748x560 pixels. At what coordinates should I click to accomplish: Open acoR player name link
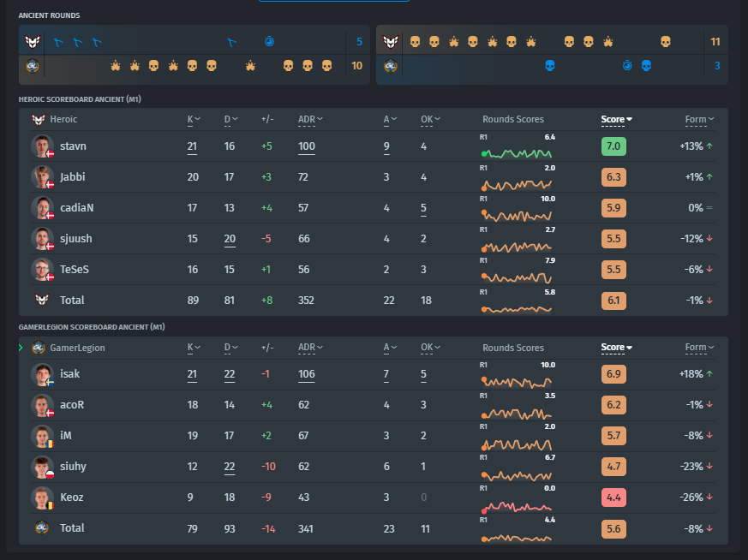coord(72,405)
